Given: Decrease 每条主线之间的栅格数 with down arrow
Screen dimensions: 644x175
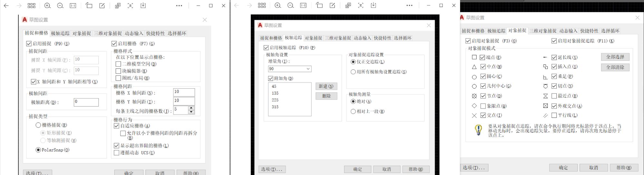Looking at the screenshot, I should tap(191, 112).
